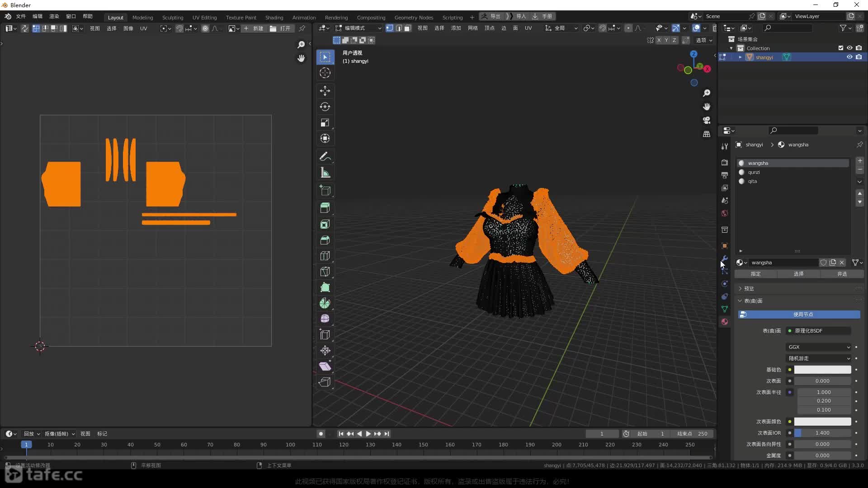Select the Knife tool
This screenshot has width=868, height=488.
pyautogui.click(x=325, y=272)
